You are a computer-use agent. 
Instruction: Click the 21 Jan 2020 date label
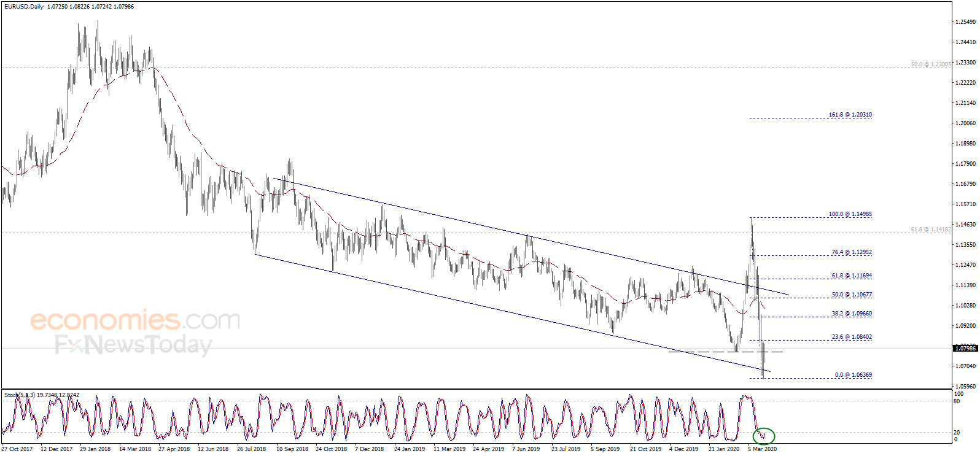click(x=724, y=449)
